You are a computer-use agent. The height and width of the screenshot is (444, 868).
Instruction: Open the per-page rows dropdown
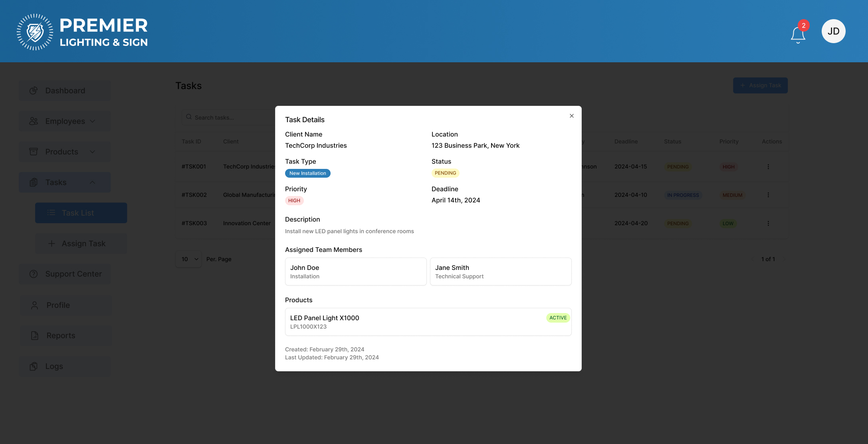[188, 259]
